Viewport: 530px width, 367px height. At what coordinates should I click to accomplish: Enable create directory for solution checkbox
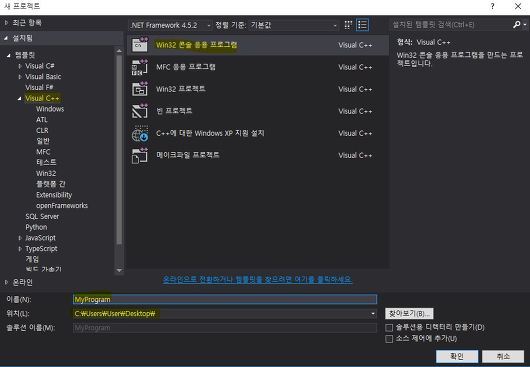389,327
